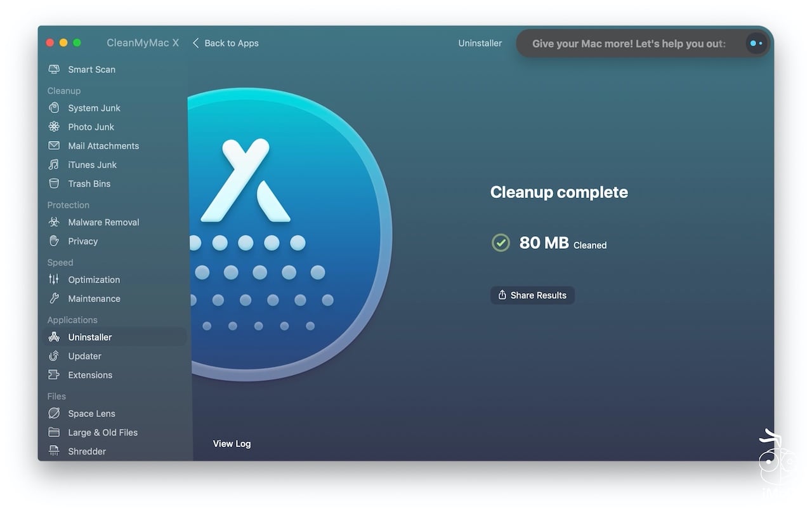812x511 pixels.
Task: Open the View Log link
Action: [x=232, y=444]
